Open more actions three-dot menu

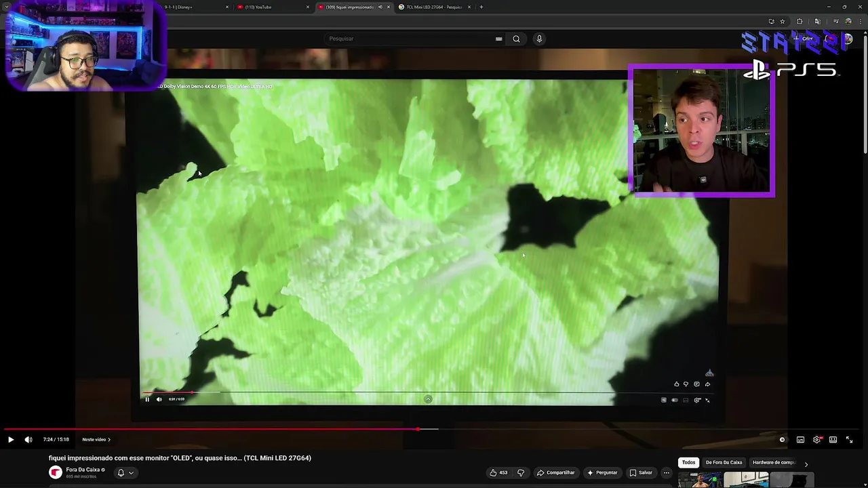[667, 472]
